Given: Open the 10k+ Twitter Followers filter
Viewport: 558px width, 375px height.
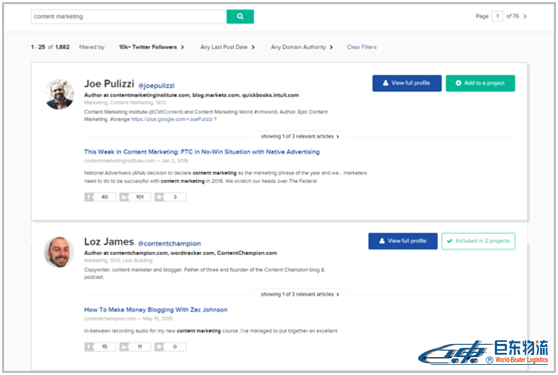Looking at the screenshot, I should pos(151,47).
